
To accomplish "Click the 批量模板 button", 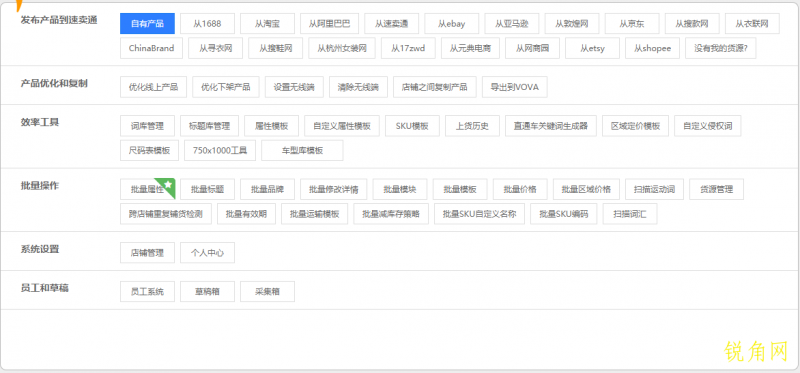I will (x=460, y=189).
